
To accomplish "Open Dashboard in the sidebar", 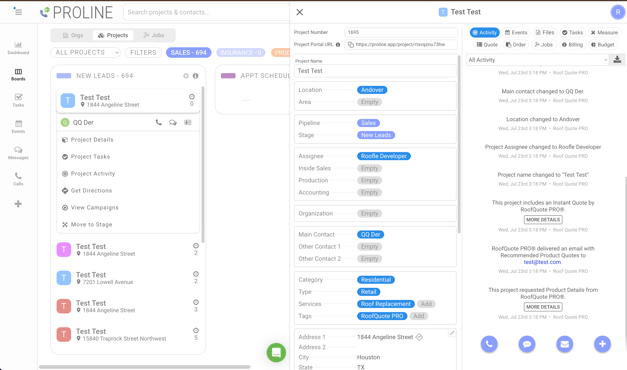I will pyautogui.click(x=18, y=48).
